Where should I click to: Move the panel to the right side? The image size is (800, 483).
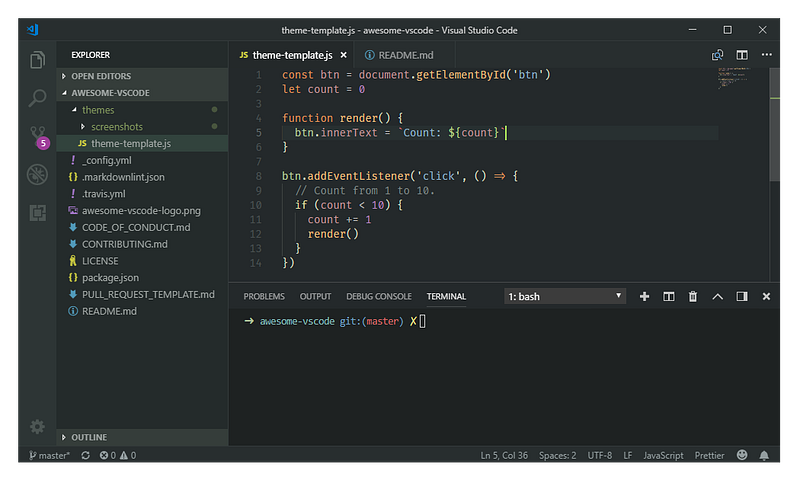point(742,296)
